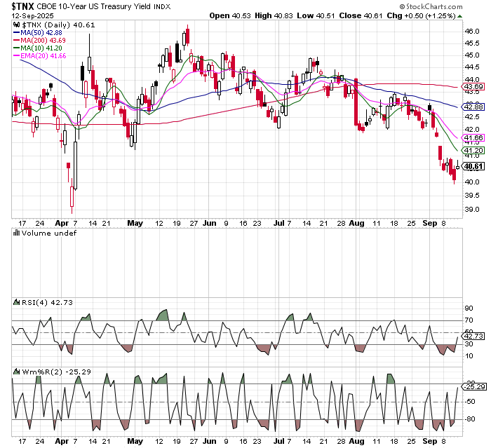Click the 40.0 price axis label

coord(472,182)
